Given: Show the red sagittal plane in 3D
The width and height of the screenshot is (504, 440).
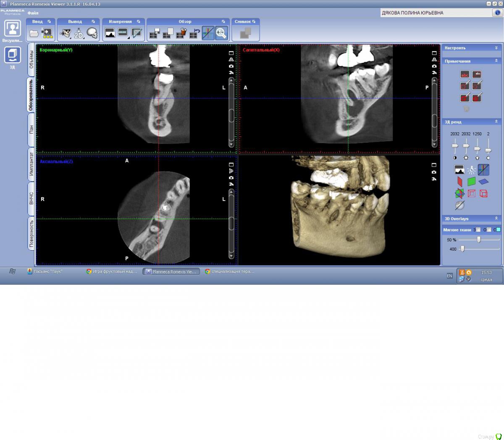Looking at the screenshot, I should (459, 181).
